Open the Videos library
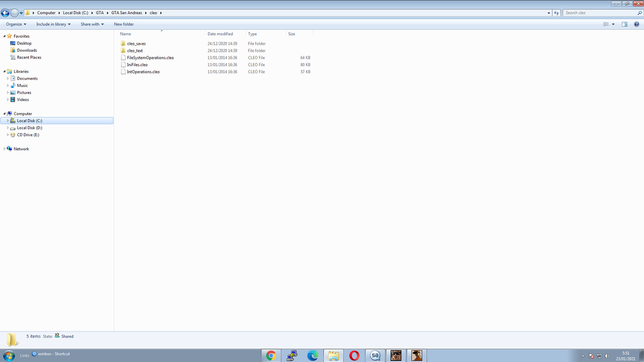The width and height of the screenshot is (644, 362). point(23,100)
